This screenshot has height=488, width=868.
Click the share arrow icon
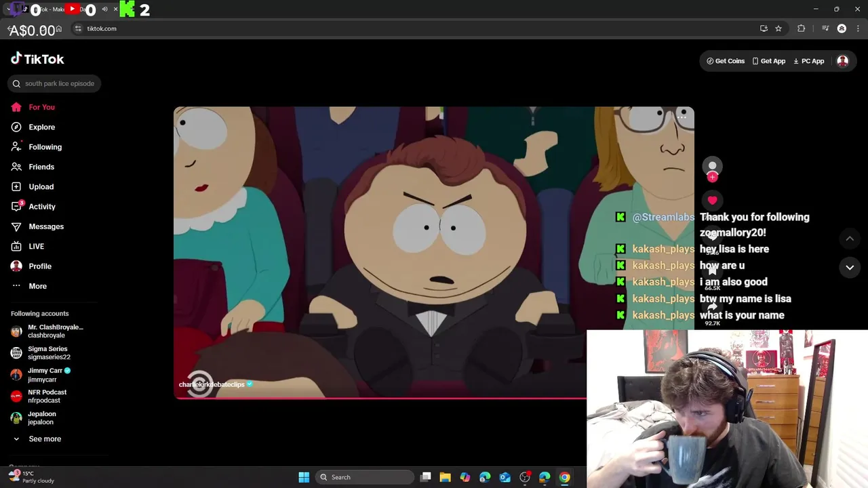(712, 307)
